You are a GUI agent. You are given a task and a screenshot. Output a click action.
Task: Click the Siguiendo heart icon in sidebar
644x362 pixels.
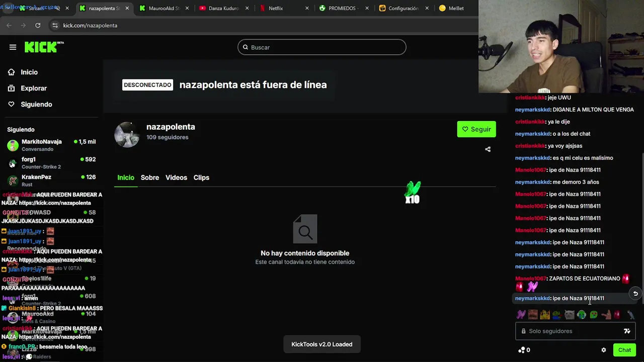(11, 105)
